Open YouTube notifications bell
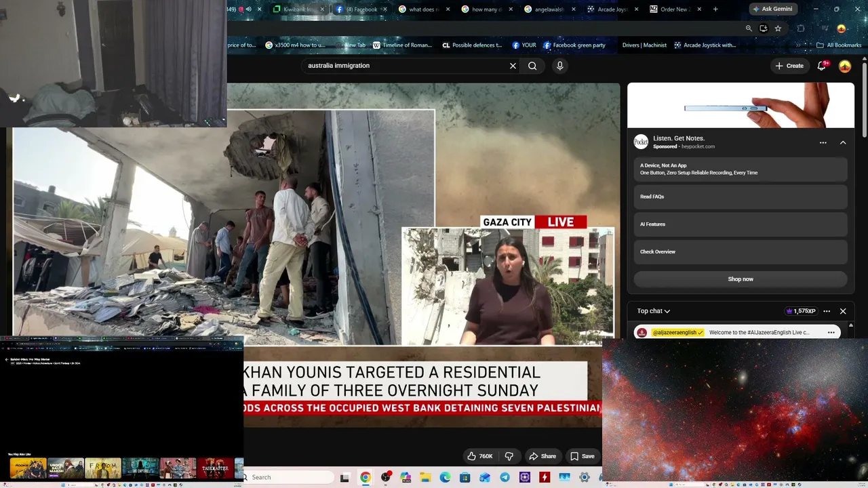 click(x=822, y=66)
